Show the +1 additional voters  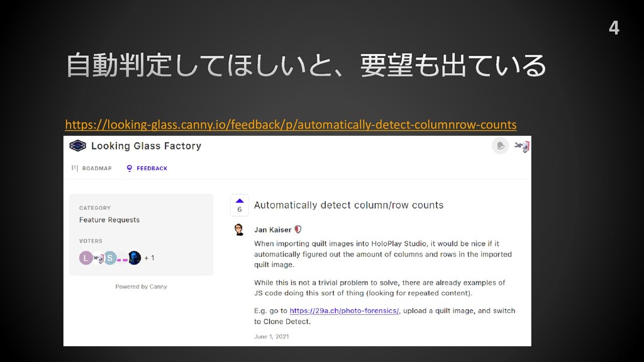pyautogui.click(x=149, y=258)
